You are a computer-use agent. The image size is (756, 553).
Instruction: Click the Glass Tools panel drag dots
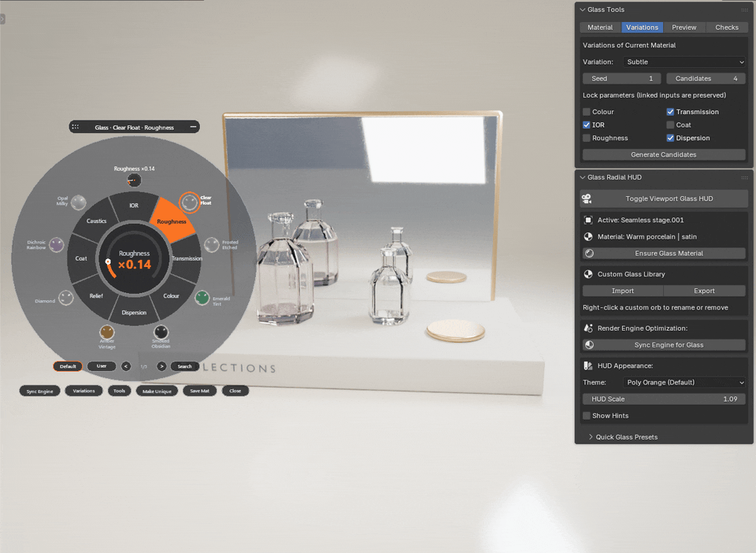pos(744,9)
